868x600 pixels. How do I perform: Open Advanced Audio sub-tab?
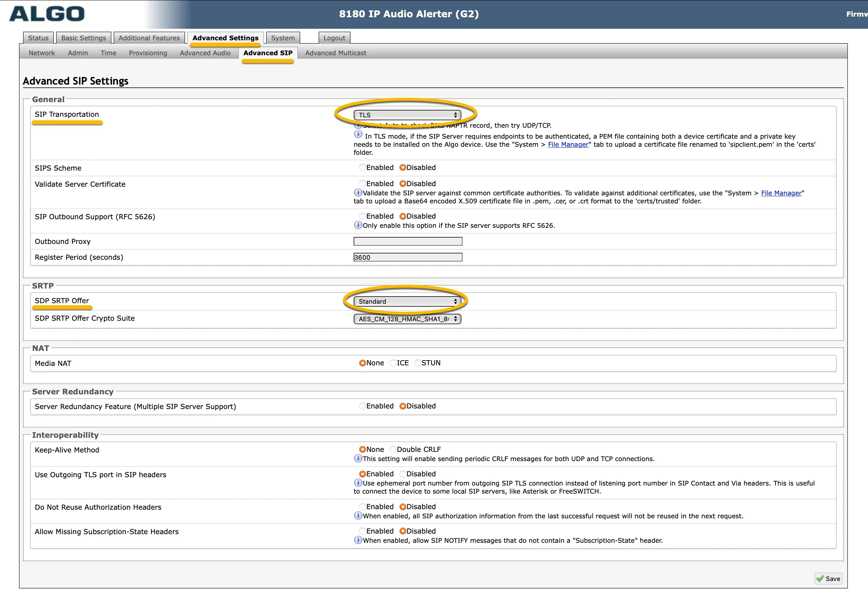205,53
